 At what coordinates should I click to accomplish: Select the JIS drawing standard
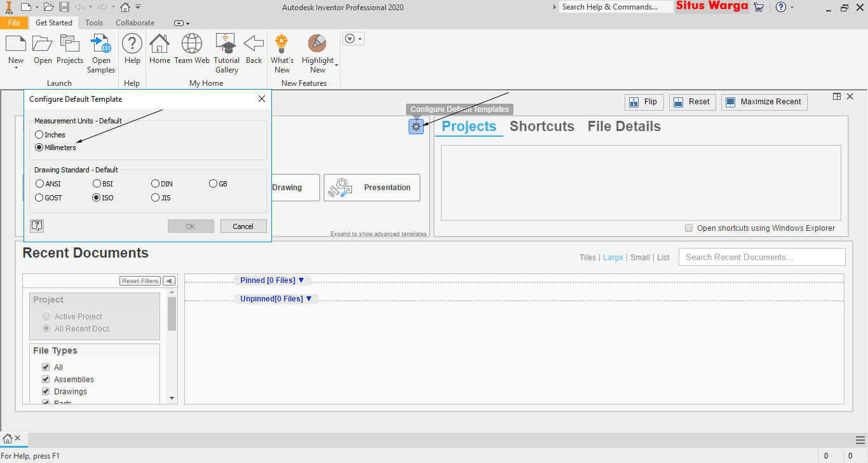point(156,198)
